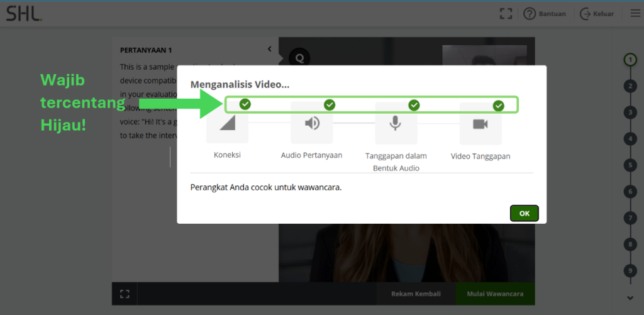Click green checkmark above Audio Pertanyaan
Viewport: 644px width, 315px height.
(330, 104)
